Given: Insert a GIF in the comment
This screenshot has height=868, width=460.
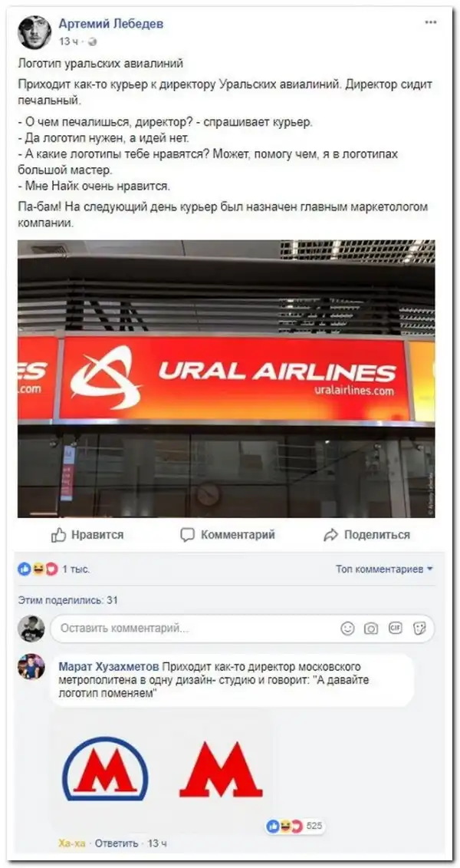Looking at the screenshot, I should click(396, 629).
